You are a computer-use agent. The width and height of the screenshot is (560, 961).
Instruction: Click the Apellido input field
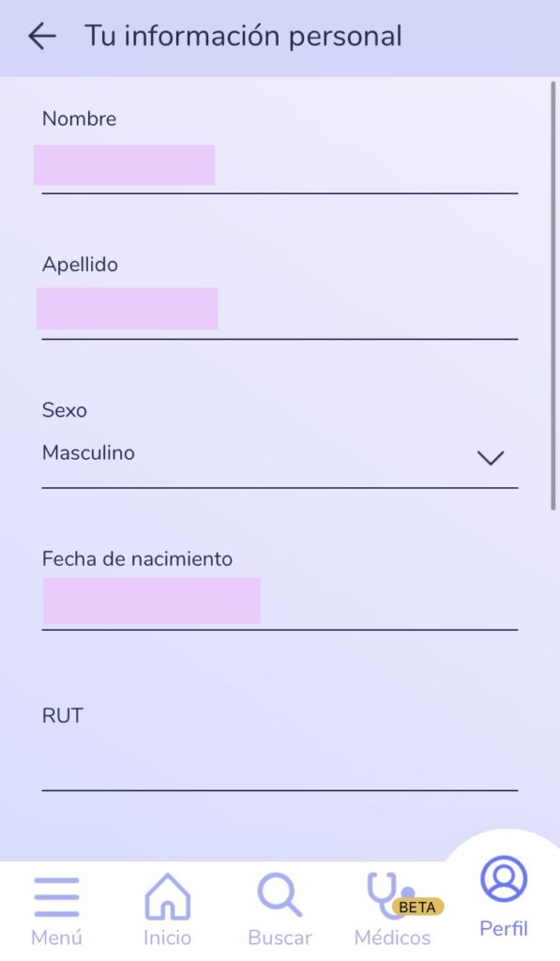tap(280, 312)
